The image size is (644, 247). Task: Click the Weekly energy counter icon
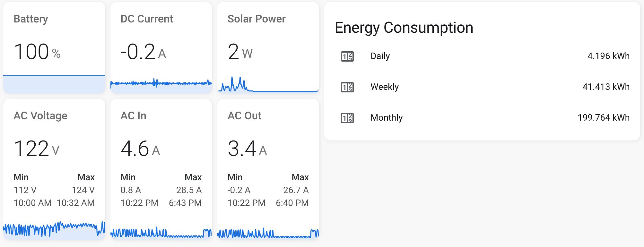coord(347,87)
